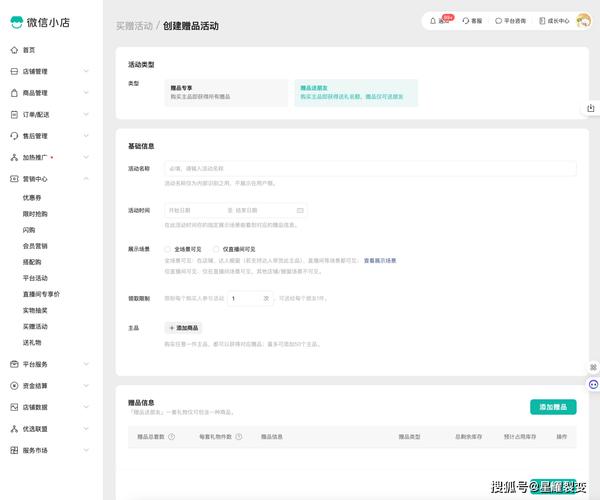This screenshot has height=500, width=600.
Task: Click the alliance icon beside 优选联盟
Action: (x=14, y=429)
